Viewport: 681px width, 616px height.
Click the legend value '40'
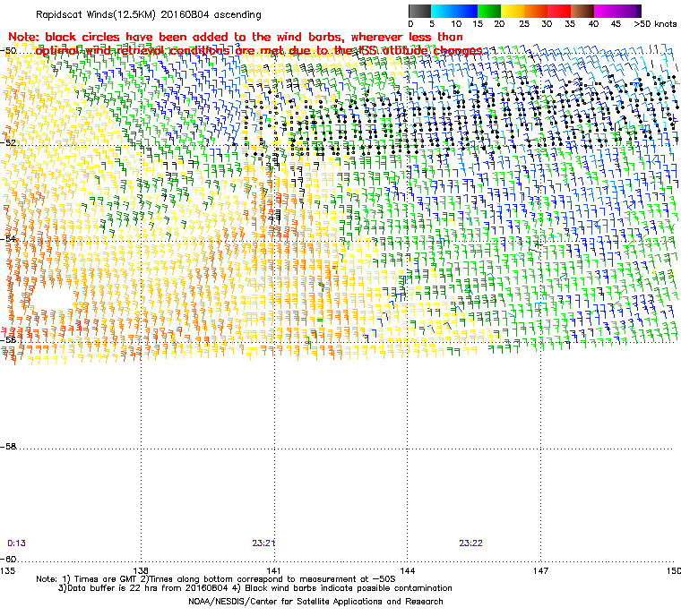point(593,24)
